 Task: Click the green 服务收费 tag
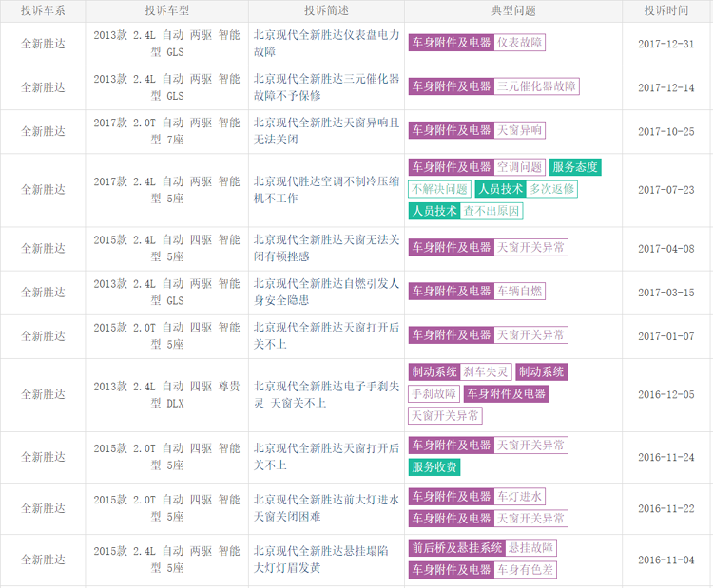pos(434,466)
